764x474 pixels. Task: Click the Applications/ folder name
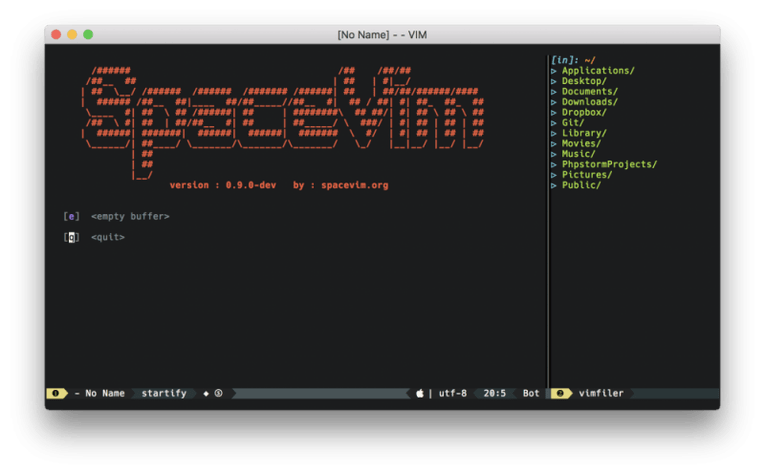coord(598,71)
